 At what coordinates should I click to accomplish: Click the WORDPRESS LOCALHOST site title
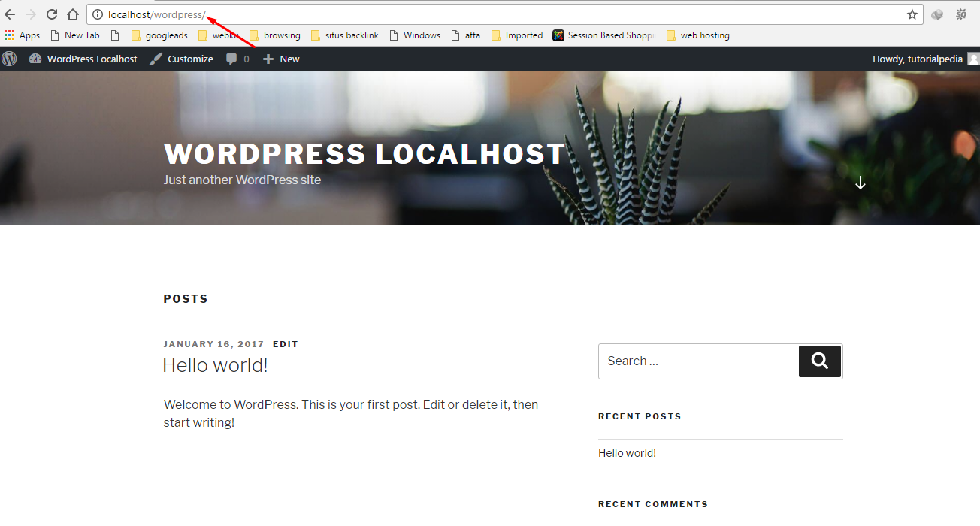[364, 154]
